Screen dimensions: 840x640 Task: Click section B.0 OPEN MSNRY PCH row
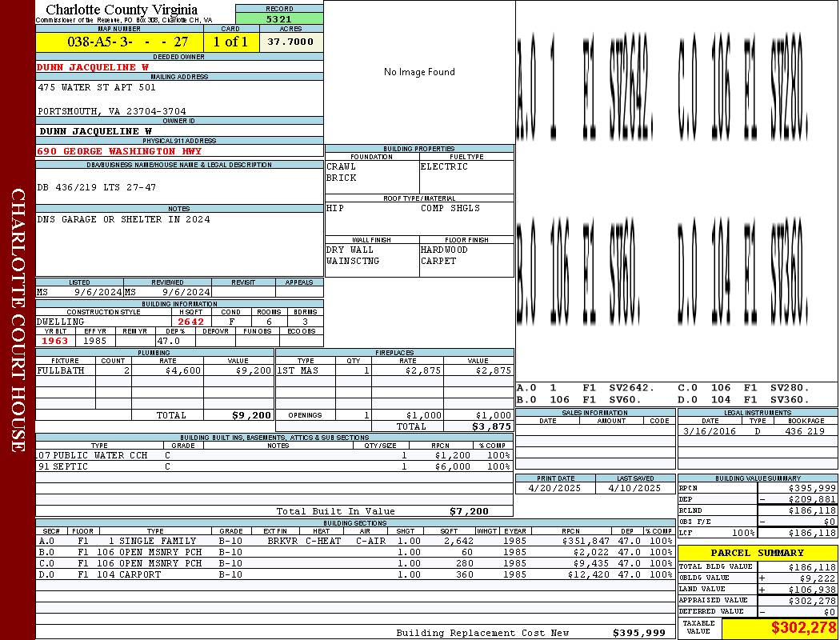[x=355, y=552]
